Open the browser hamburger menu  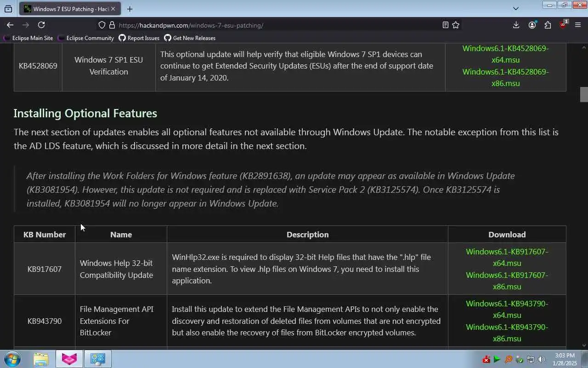coord(578,25)
